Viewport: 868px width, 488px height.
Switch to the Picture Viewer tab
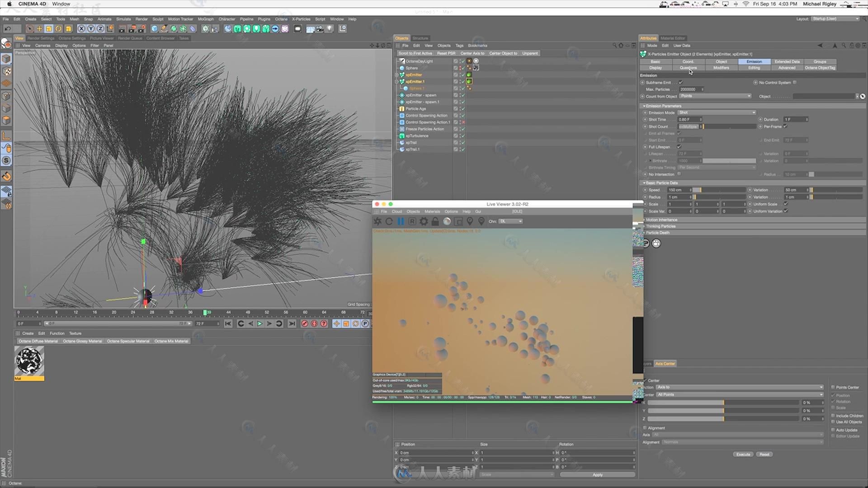[102, 38]
